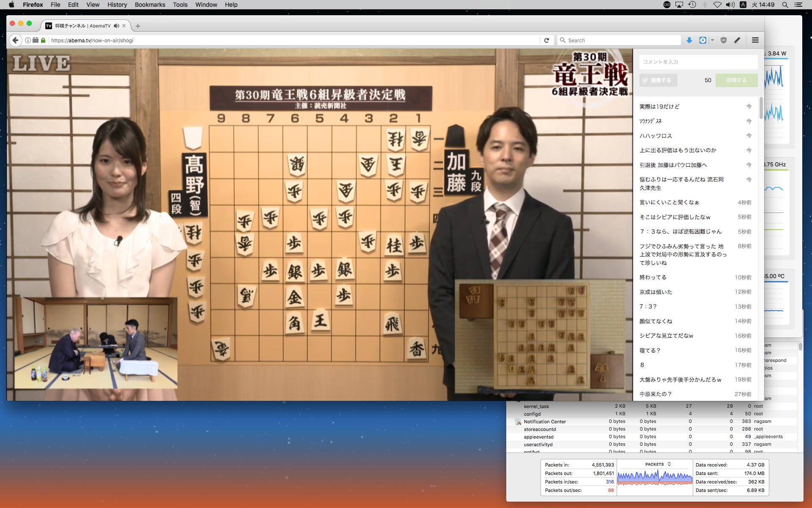Click the comment list scrollbar
Screen dimensions: 812x508
tap(761, 108)
